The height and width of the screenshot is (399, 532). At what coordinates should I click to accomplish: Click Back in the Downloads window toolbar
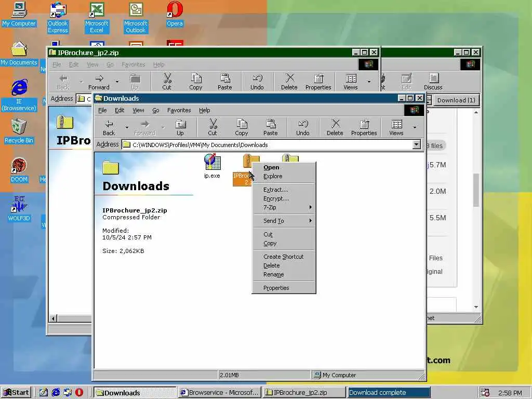109,128
